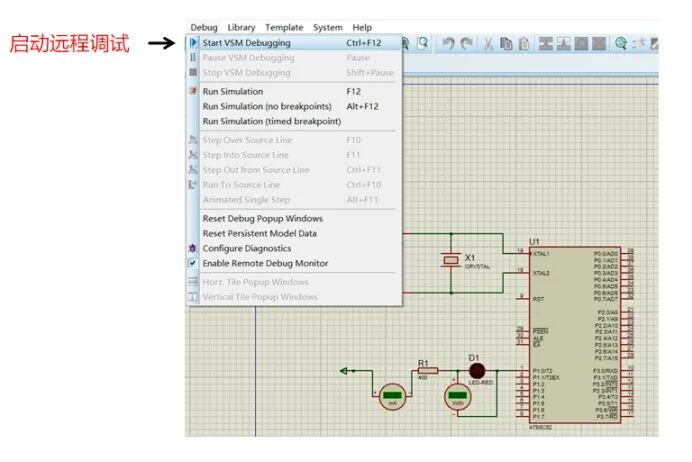This screenshot has width=692, height=462.
Task: Click the Block Copy icon
Action: (x=545, y=43)
